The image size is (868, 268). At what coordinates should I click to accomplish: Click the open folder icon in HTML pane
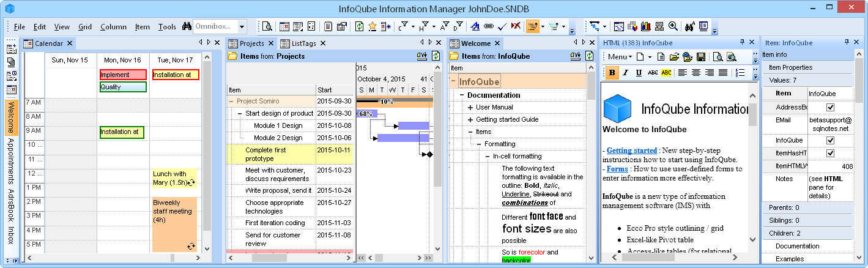[674, 57]
